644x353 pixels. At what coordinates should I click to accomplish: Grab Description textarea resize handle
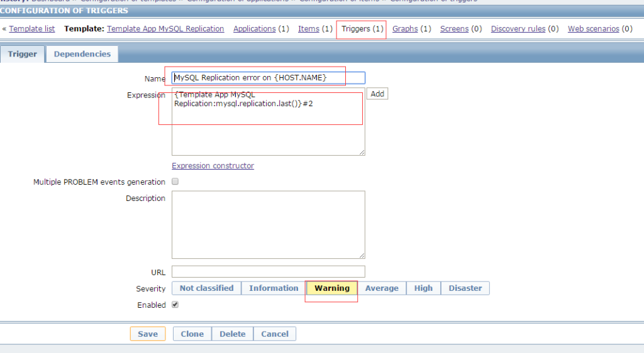point(362,256)
